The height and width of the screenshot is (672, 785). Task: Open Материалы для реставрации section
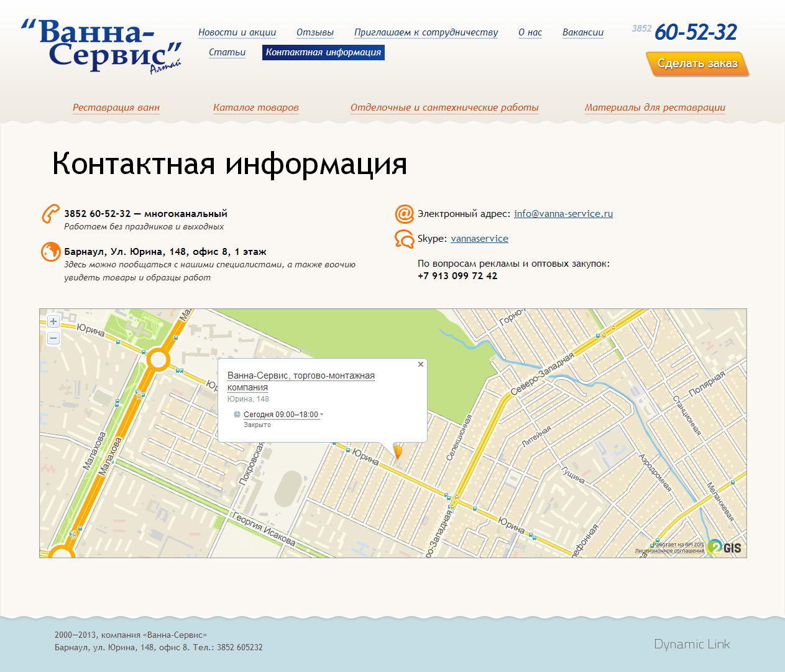click(x=655, y=108)
